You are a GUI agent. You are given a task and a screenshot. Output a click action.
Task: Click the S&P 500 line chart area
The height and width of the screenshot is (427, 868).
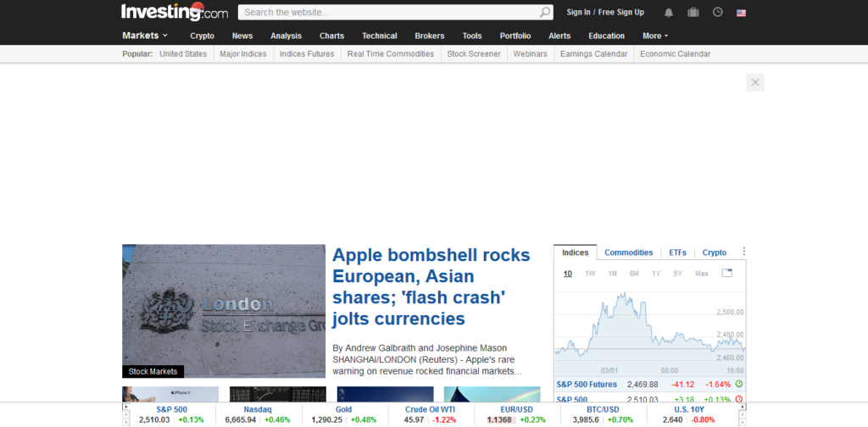(x=650, y=330)
